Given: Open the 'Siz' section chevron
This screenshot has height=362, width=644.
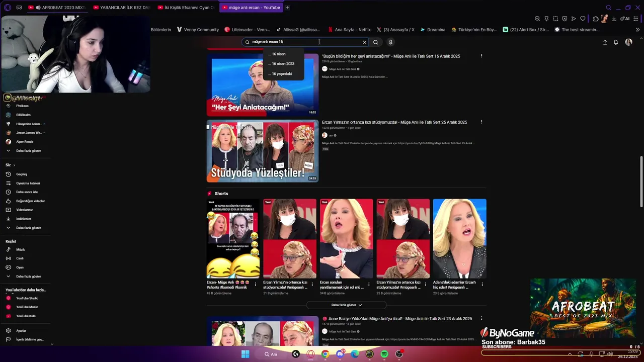Looking at the screenshot, I should point(14,165).
